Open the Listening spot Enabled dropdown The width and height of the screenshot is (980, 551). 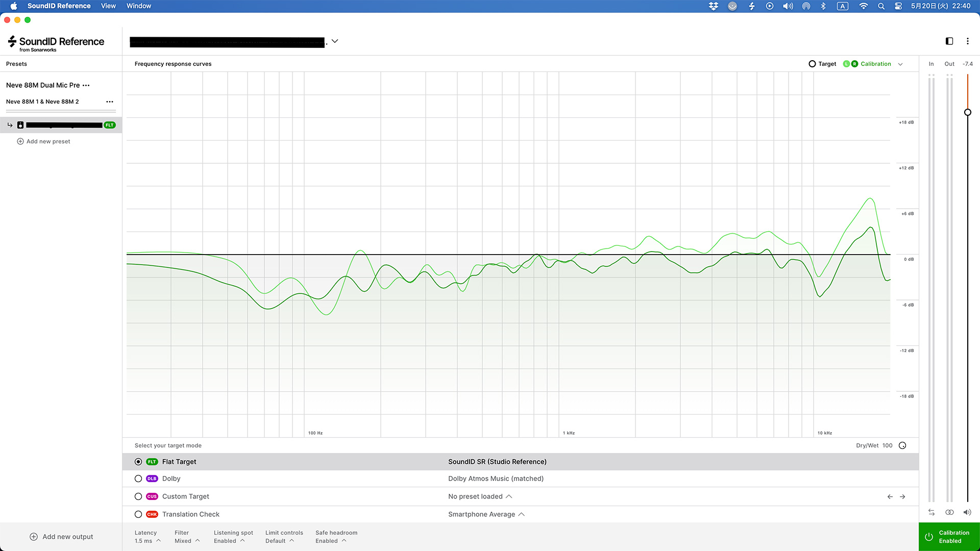[x=233, y=537]
